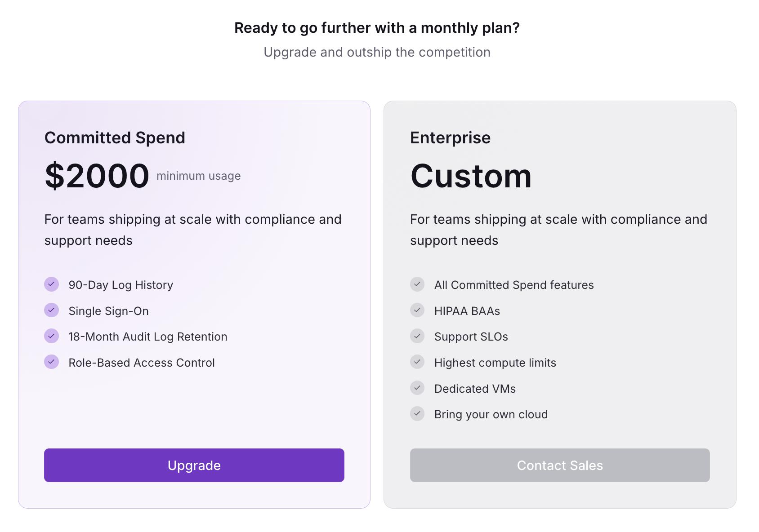
Task: Click the checkmark beside Dedicated VMs
Action: 417,388
